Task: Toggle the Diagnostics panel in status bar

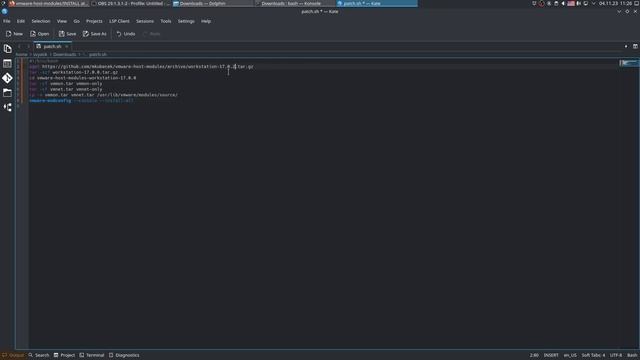Action: point(124,356)
